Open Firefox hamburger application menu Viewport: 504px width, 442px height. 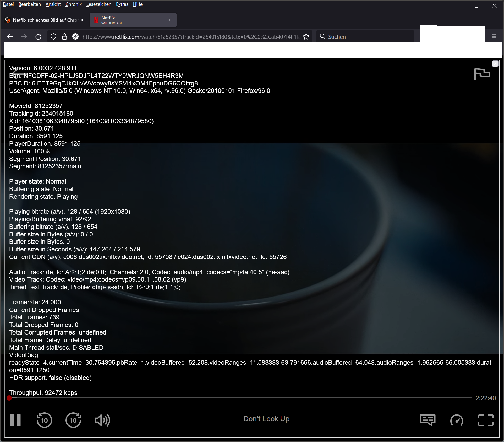(494, 37)
